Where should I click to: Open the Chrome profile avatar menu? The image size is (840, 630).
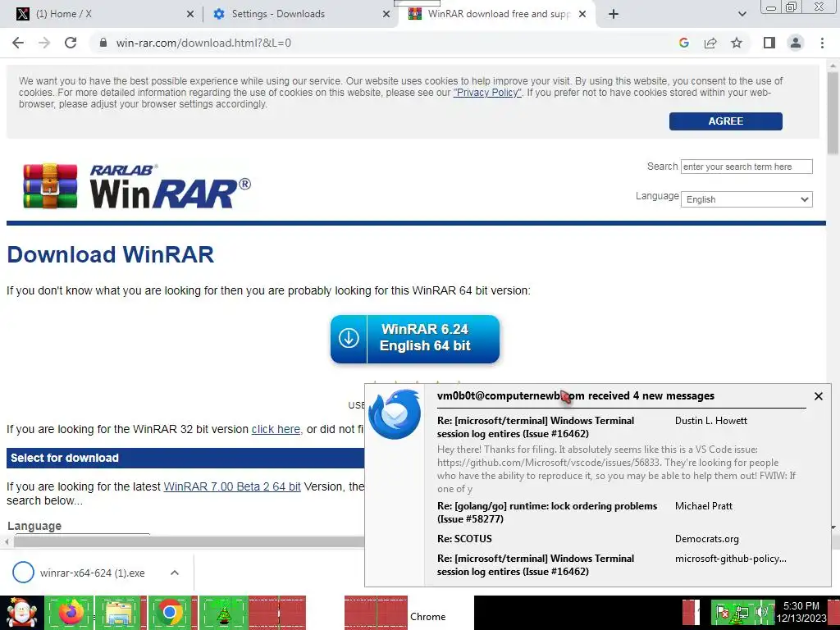[796, 43]
